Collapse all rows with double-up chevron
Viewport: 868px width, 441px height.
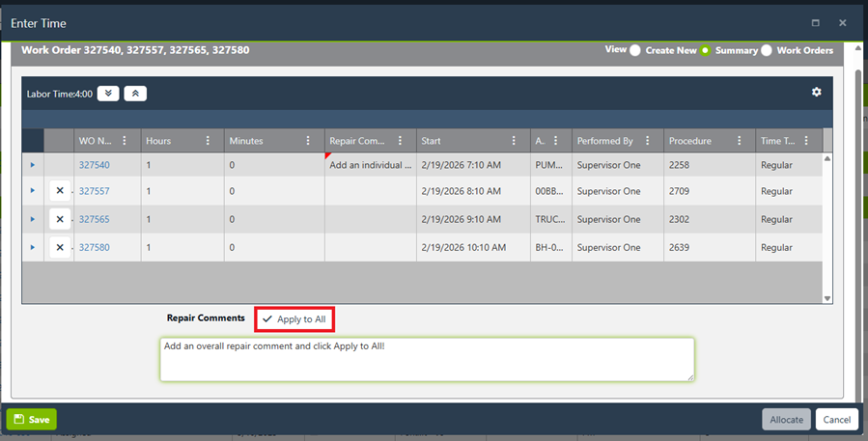136,94
